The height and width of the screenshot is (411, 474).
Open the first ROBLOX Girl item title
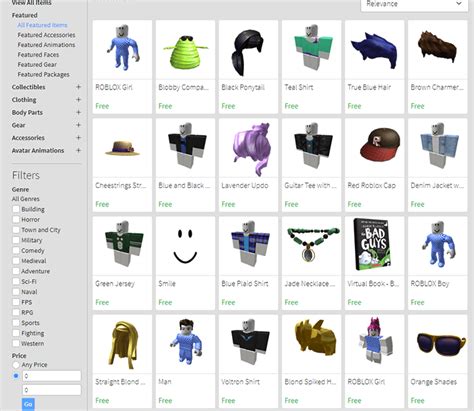click(x=114, y=87)
